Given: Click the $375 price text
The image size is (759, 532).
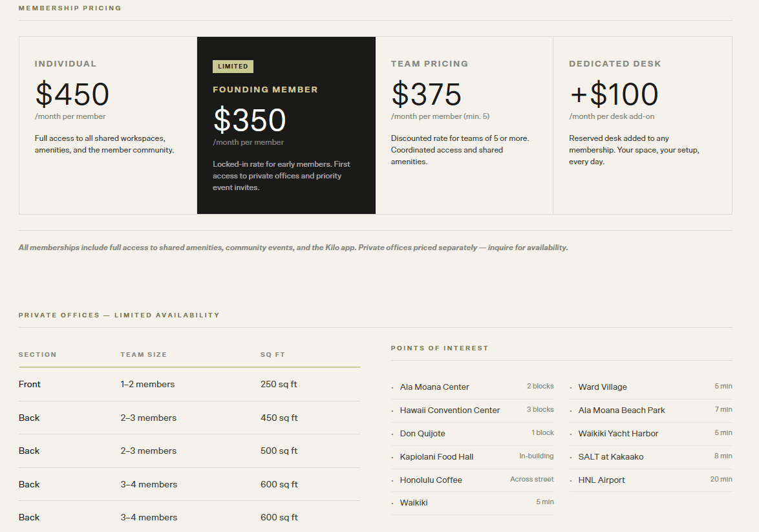Looking at the screenshot, I should click(x=427, y=94).
